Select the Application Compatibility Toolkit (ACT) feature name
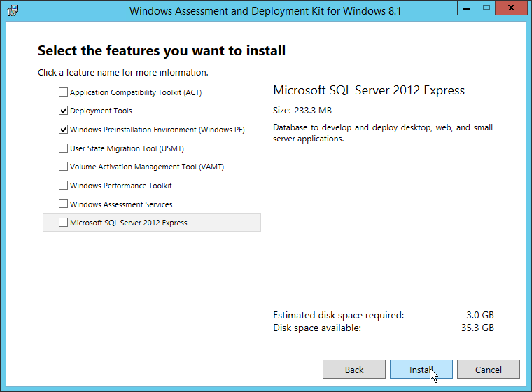This screenshot has height=392, width=532. [136, 92]
